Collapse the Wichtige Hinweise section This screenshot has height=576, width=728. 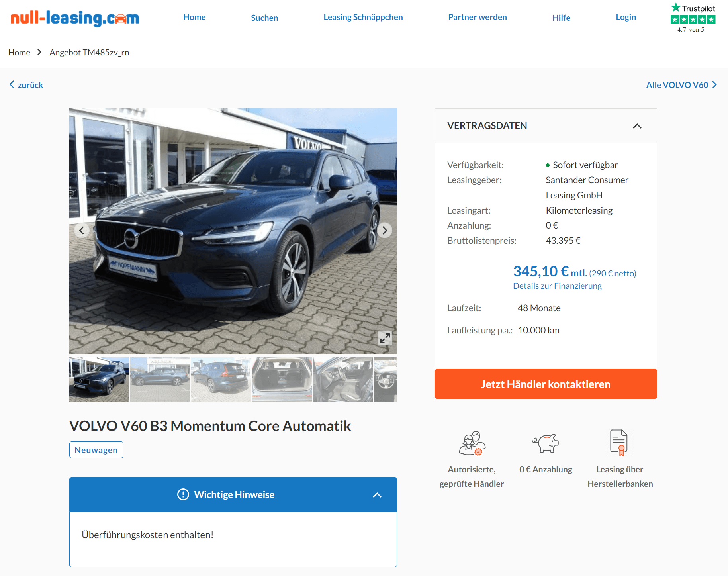click(377, 495)
